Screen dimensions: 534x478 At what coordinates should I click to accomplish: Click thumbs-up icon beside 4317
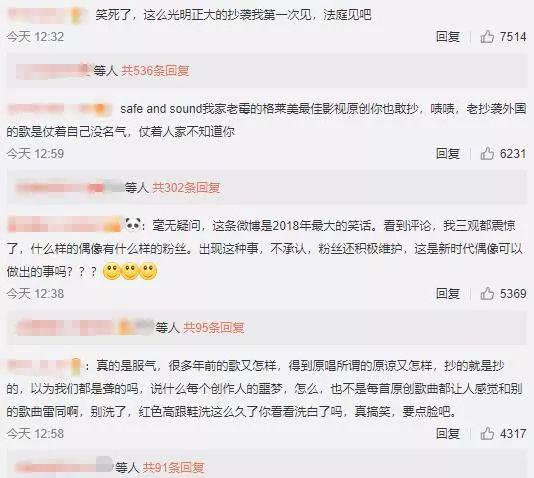point(487,433)
